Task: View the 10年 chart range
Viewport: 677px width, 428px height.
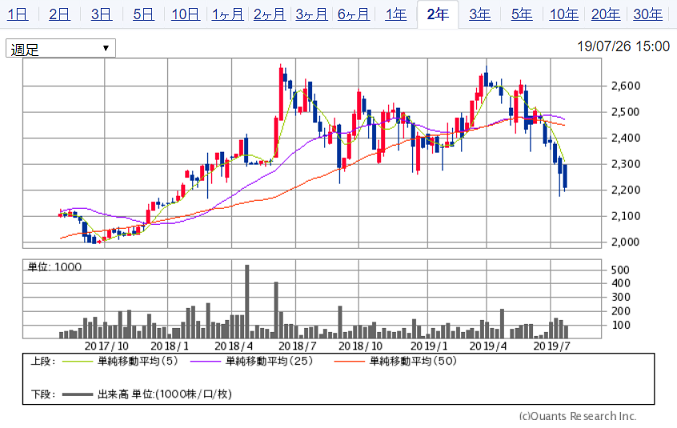Action: pos(564,15)
